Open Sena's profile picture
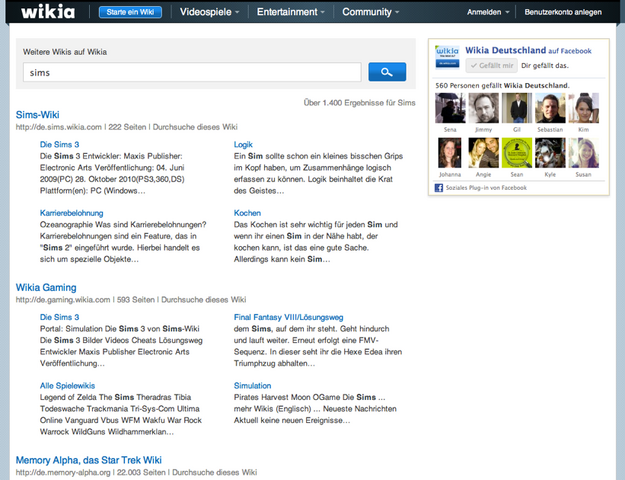The image size is (625, 480). 450,108
